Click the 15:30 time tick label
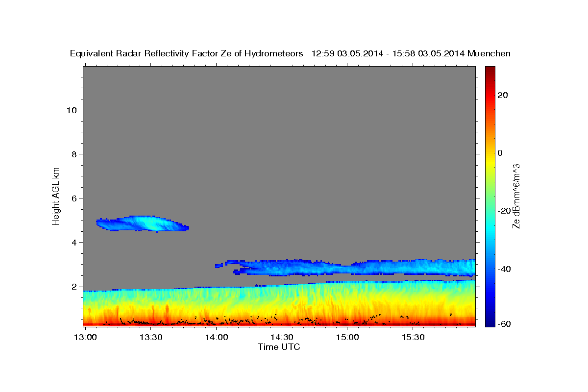The width and height of the screenshot is (588, 392). 413,338
